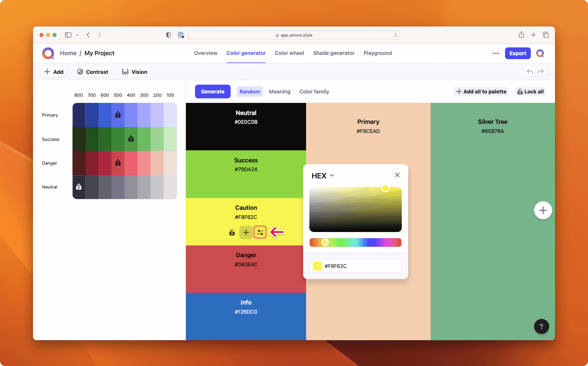Open the Vision simulation tool
This screenshot has width=588, height=366.
[x=134, y=72]
